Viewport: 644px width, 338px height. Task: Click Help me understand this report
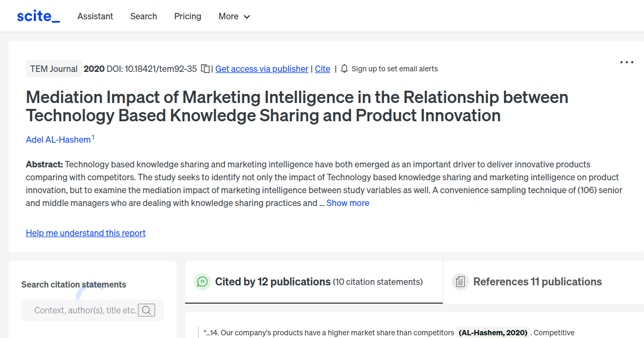[85, 233]
